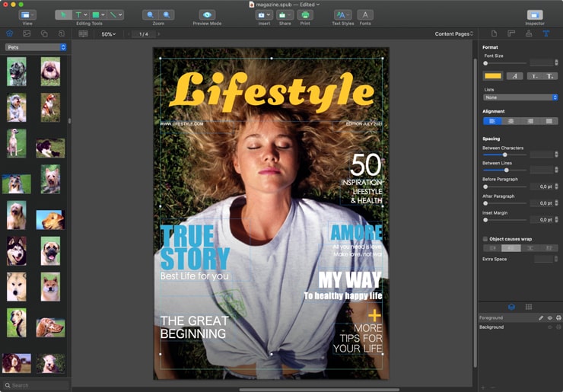563x392 pixels.
Task: Show the layers view icon
Action: 511,307
